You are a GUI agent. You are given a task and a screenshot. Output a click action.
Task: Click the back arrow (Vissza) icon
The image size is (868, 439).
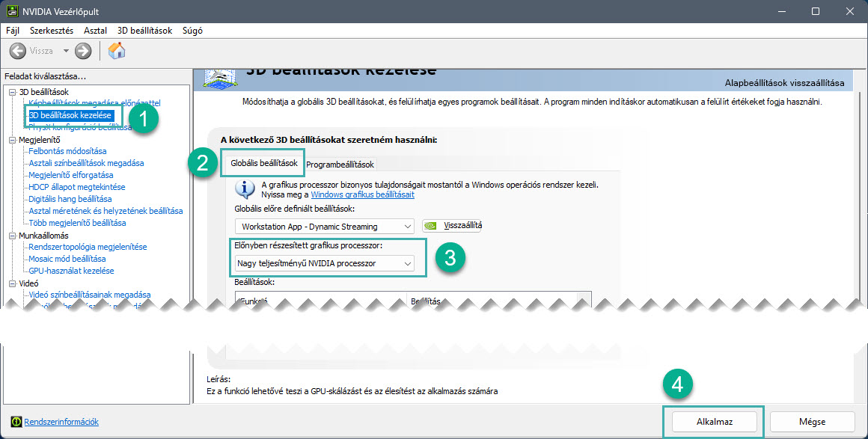pyautogui.click(x=18, y=51)
